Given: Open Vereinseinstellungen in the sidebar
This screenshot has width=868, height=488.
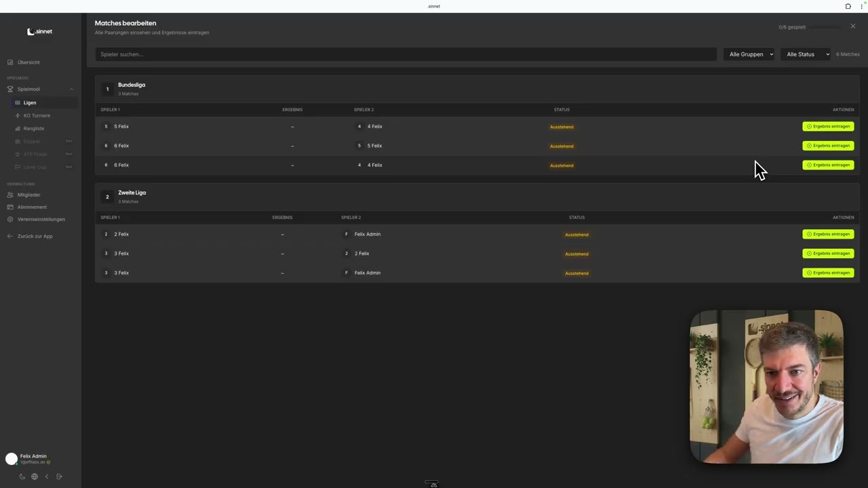Looking at the screenshot, I should click(x=41, y=219).
